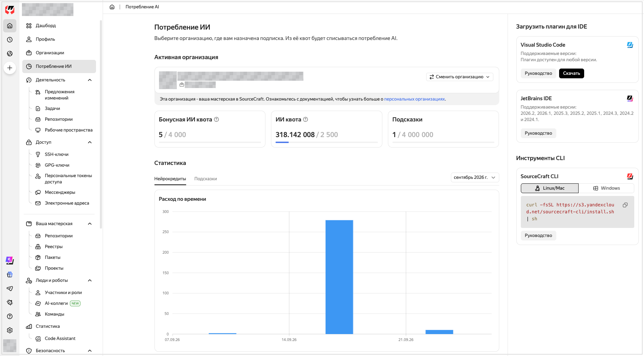Open the сентябрь 2026 г. month dropdown
The image size is (644, 356).
point(475,177)
